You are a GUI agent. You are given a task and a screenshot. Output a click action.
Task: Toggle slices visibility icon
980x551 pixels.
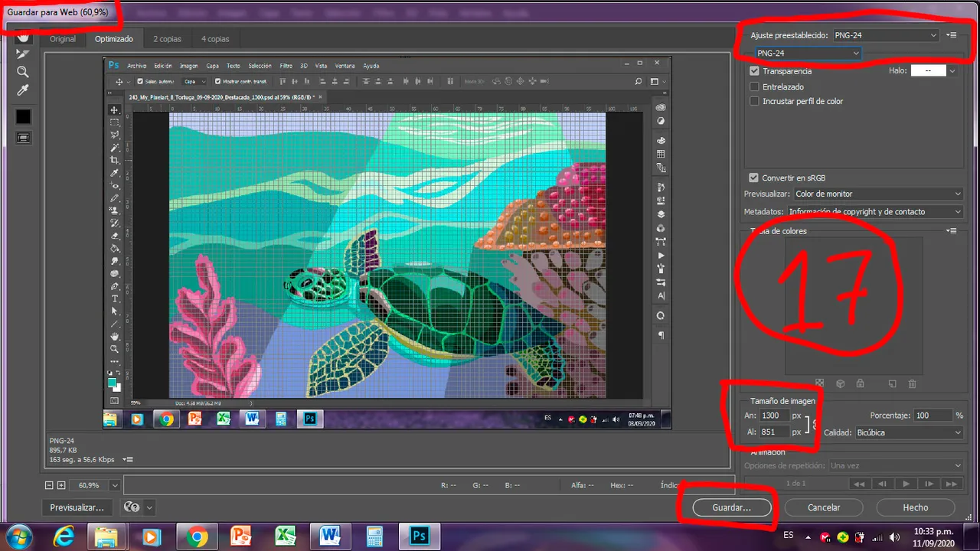click(23, 138)
